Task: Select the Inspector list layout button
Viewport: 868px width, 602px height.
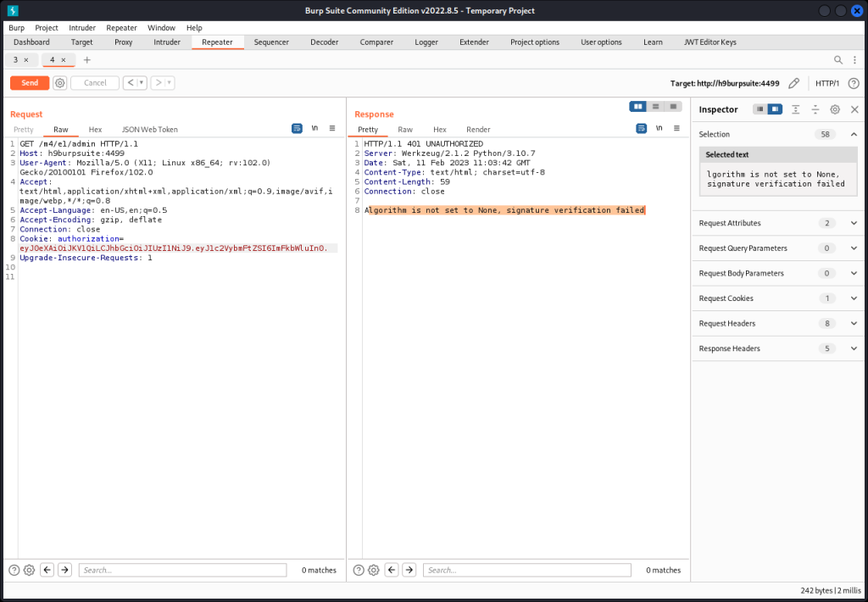Action: click(x=760, y=109)
